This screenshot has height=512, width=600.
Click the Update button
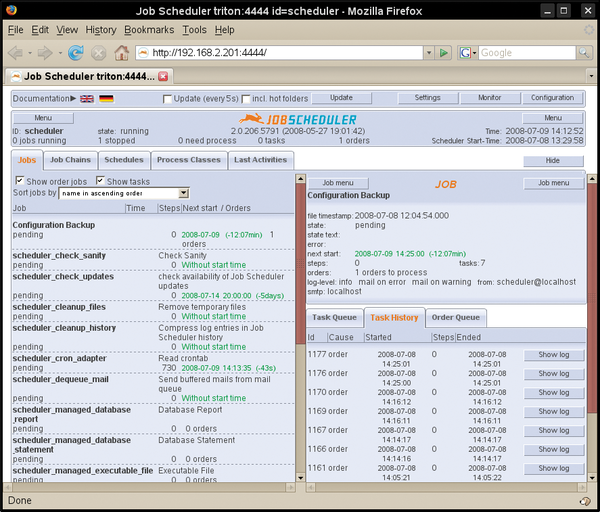(x=341, y=98)
